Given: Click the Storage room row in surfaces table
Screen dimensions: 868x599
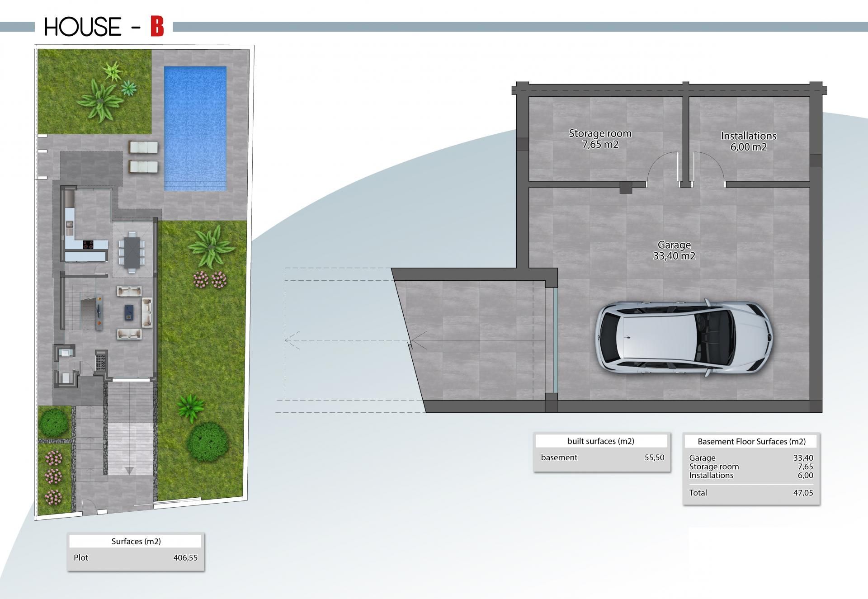Looking at the screenshot, I should pos(751,467).
